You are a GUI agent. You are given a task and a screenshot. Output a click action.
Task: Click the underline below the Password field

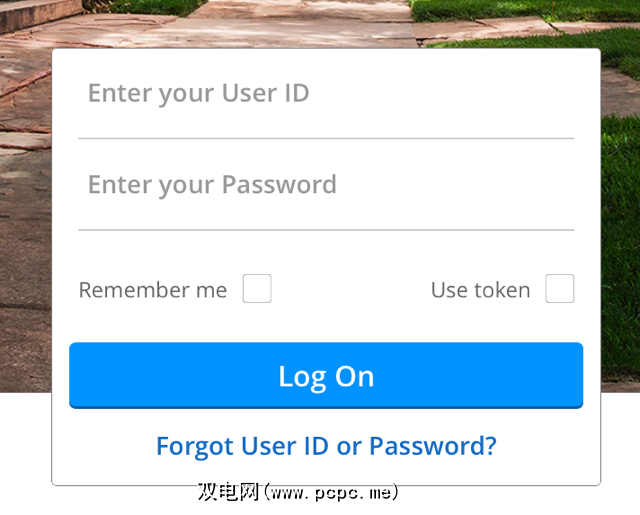[326, 230]
